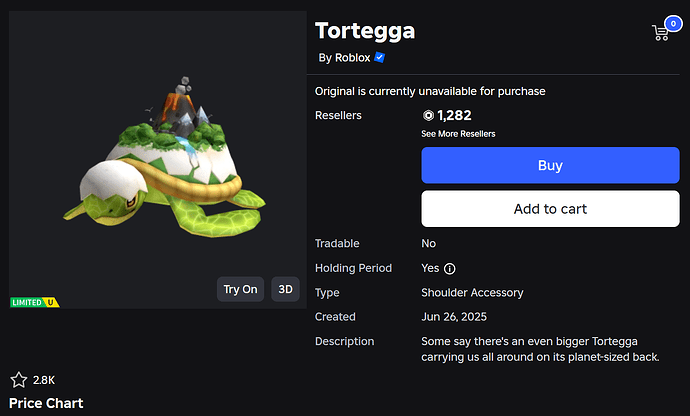
Task: Open the shopping cart icon
Action: (x=660, y=33)
